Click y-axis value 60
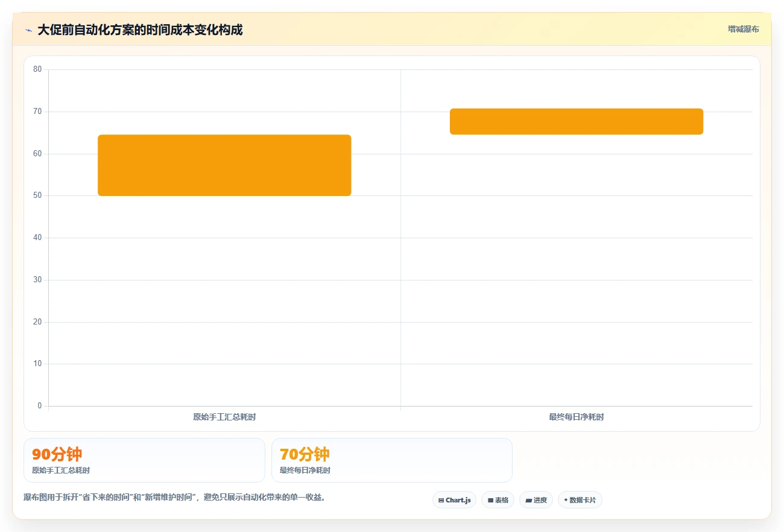 [37, 154]
